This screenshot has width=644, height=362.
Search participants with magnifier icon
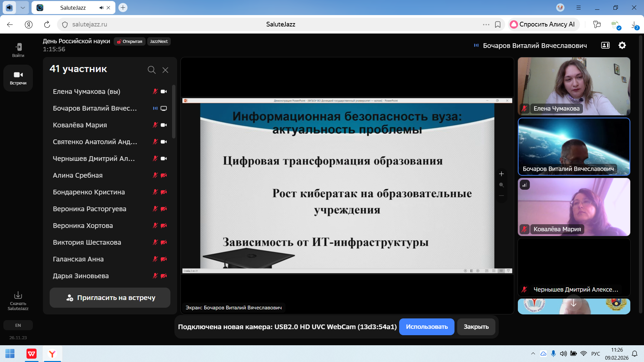152,70
